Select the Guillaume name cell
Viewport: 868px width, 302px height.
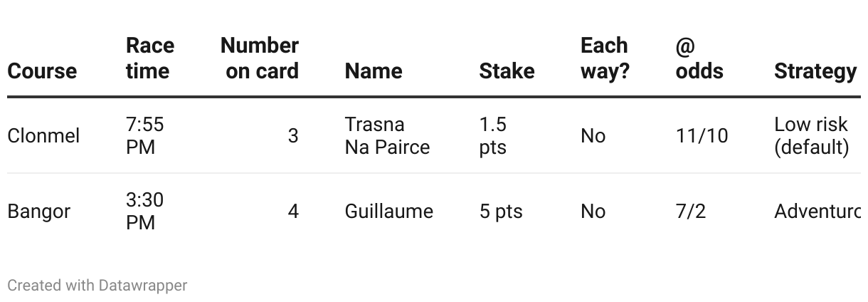tap(388, 212)
